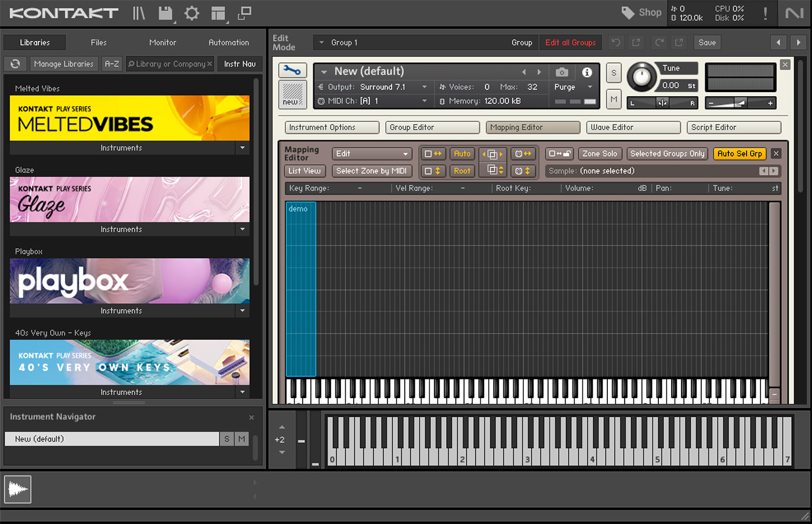Switch to the Automation tab
This screenshot has height=524, width=812.
click(229, 42)
